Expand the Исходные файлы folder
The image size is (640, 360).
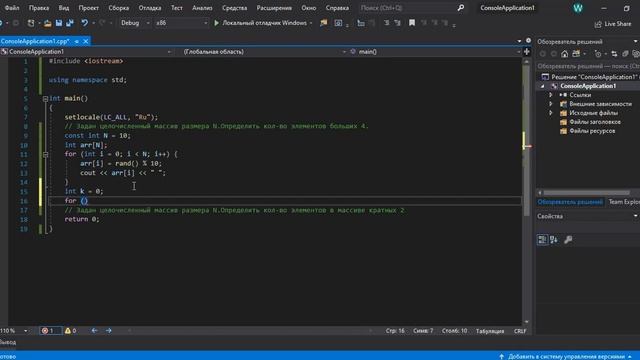point(551,113)
